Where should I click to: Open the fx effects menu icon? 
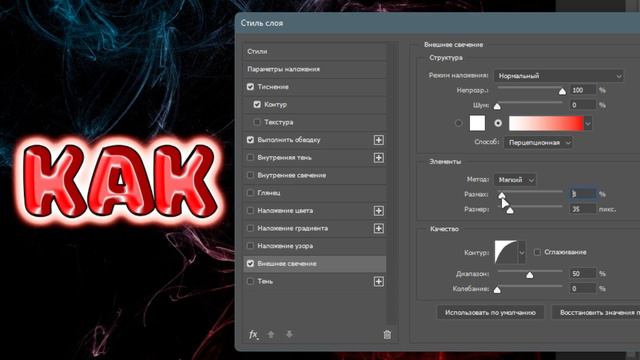click(x=253, y=335)
